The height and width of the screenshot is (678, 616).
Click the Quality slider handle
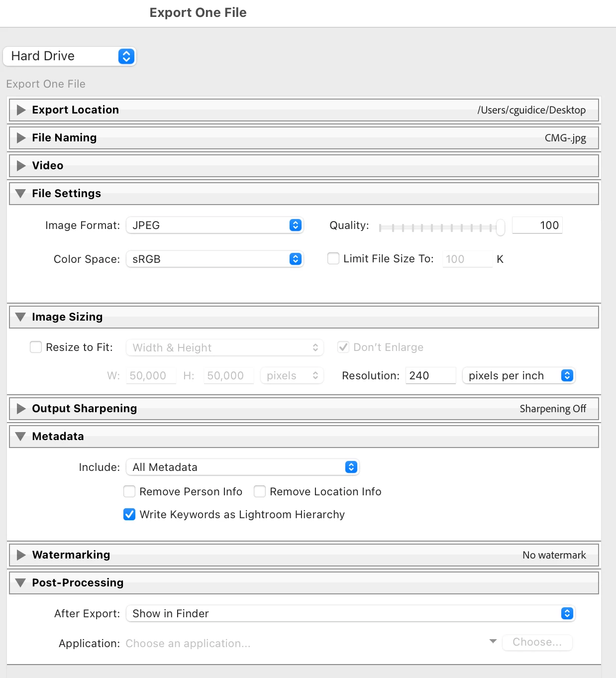point(500,227)
